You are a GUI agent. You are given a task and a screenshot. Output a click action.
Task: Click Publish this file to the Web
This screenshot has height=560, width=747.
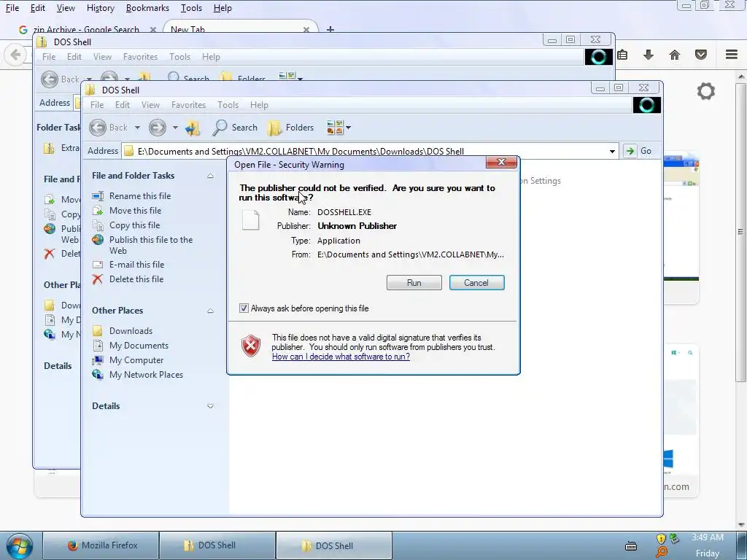[x=151, y=245]
